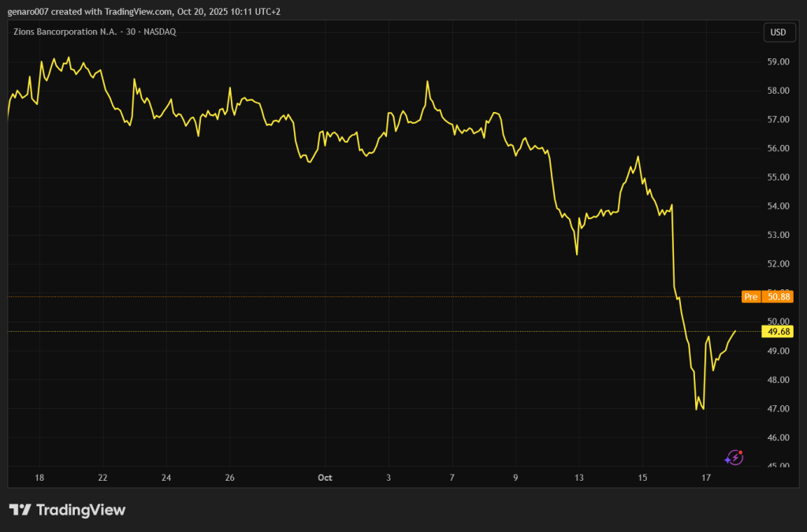Open the TradingView wordmark link
This screenshot has height=532, width=807.
tap(79, 510)
